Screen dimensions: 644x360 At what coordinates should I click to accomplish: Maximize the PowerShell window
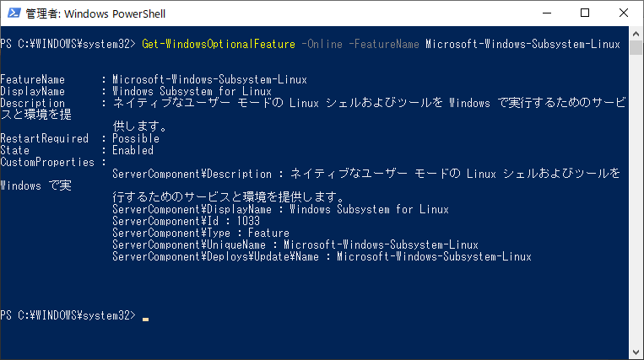pos(585,13)
